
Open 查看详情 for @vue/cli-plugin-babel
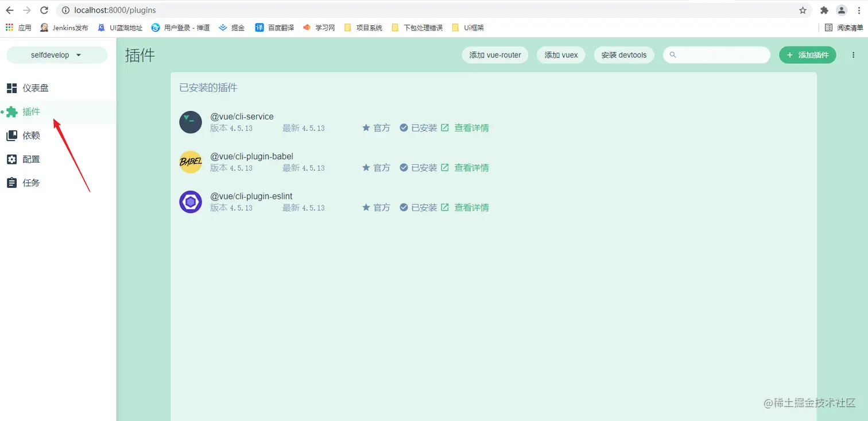(471, 168)
